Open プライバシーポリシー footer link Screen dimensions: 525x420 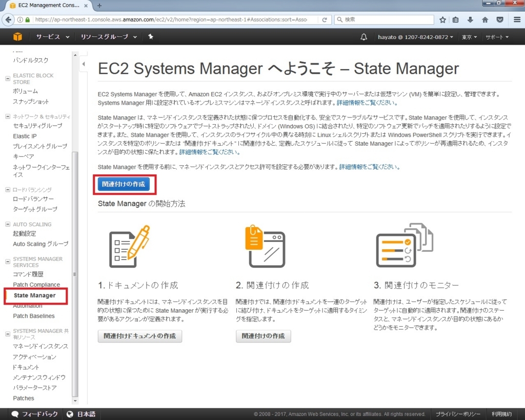tap(458, 414)
